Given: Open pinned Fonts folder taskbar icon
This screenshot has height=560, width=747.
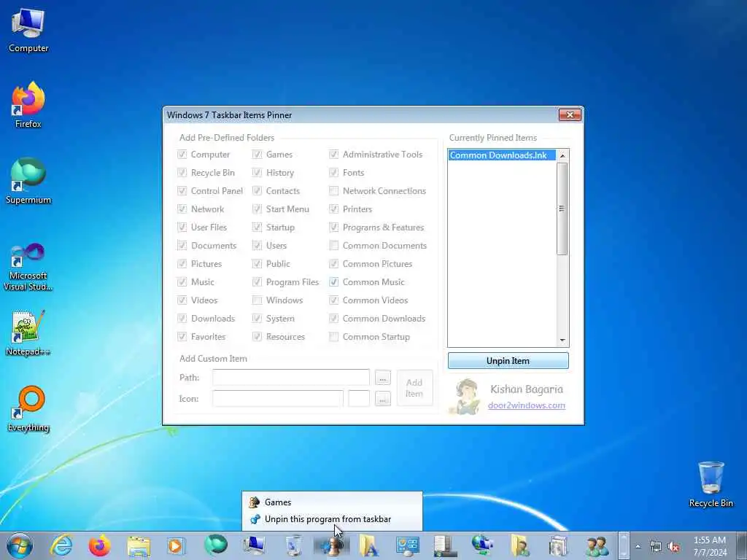Looking at the screenshot, I should coord(369,545).
